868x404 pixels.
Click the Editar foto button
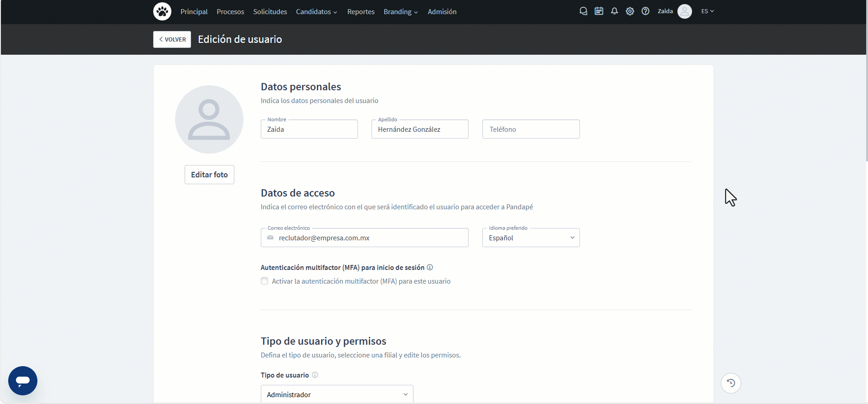pos(209,175)
